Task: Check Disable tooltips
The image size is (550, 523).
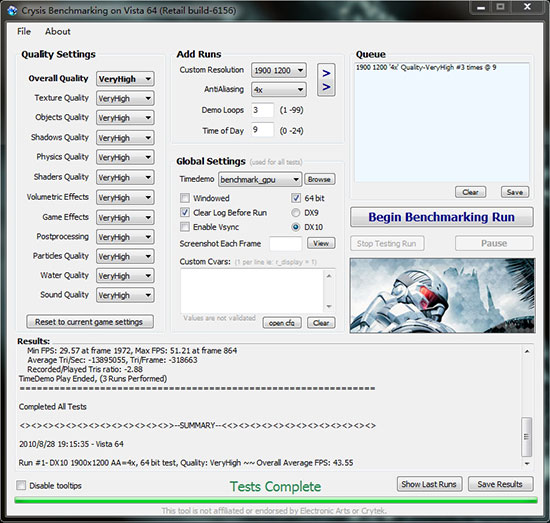Action: [21, 485]
